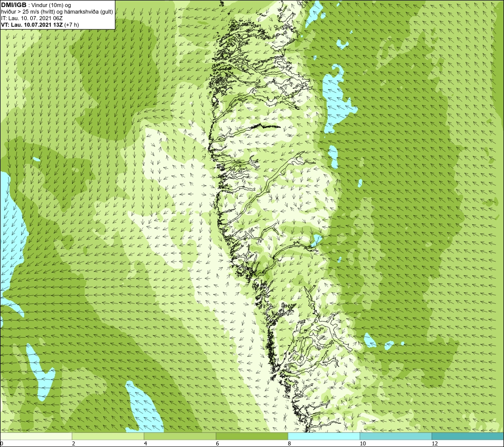Choose the 4–6 m/s green scale segment
The image size is (504, 447).
180,436
